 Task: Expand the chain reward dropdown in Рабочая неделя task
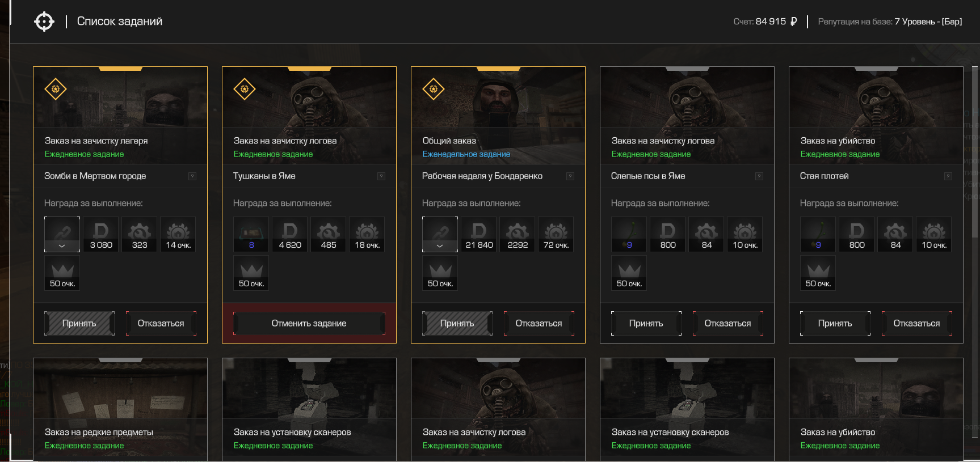pyautogui.click(x=440, y=246)
